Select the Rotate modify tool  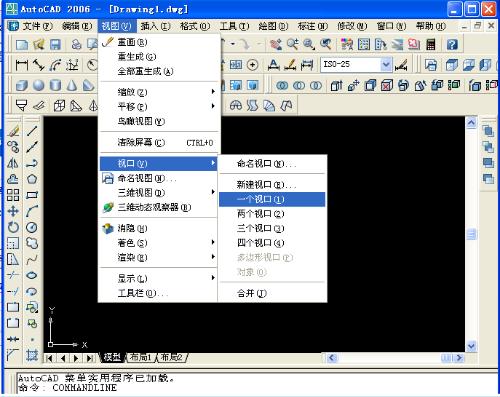tap(13, 227)
